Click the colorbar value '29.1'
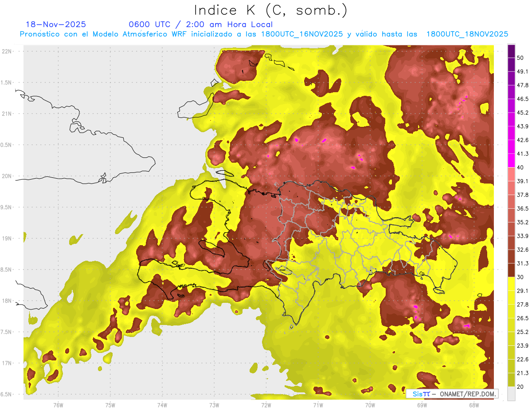Viewport: 532px width, 411px height. (x=523, y=291)
